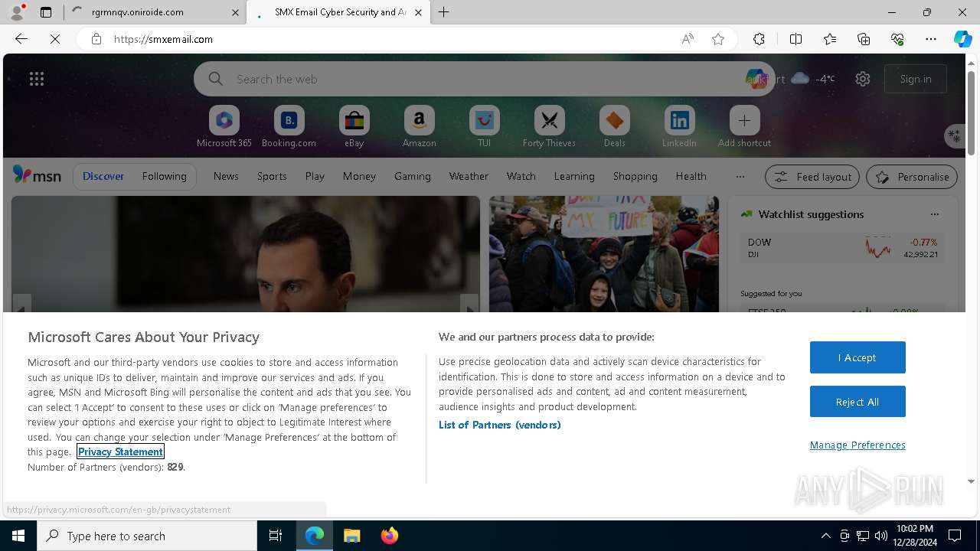Open the Gaming category

[413, 176]
